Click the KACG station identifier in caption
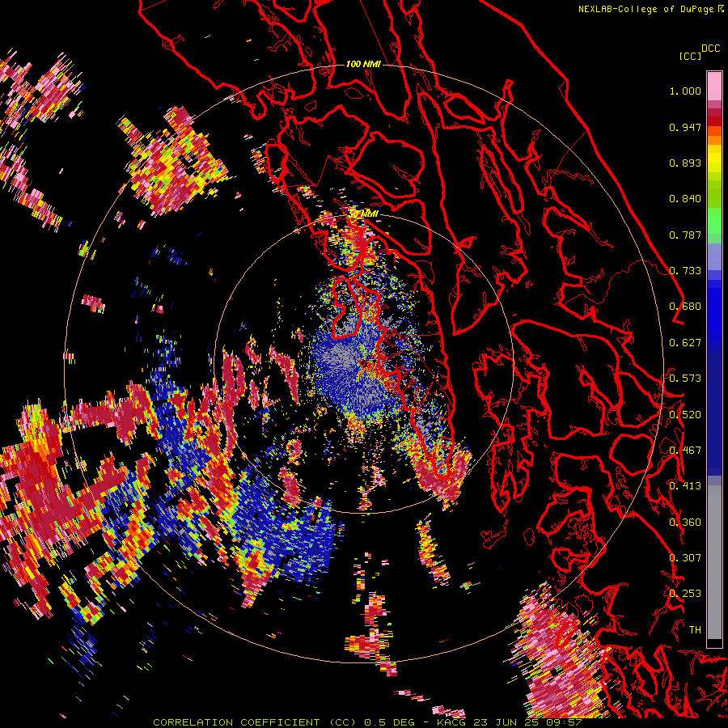Screen dimensions: 728x728 click(453, 722)
